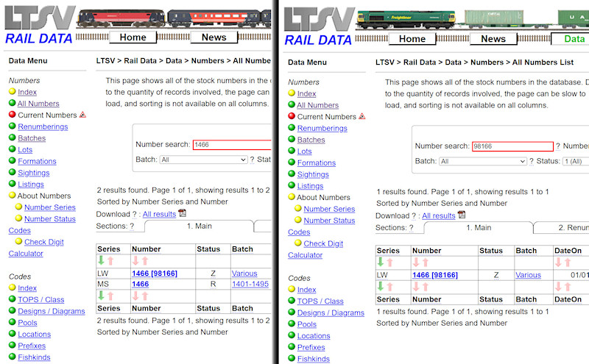Open Locations link, right page menu
The height and width of the screenshot is (364, 589).
click(x=314, y=336)
